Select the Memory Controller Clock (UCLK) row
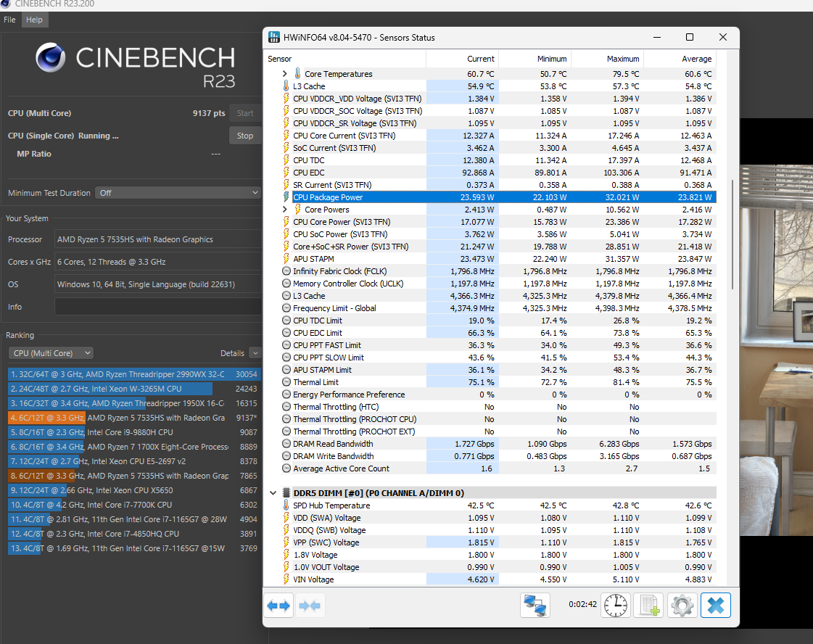Viewport: 813px width, 644px height. pos(498,284)
